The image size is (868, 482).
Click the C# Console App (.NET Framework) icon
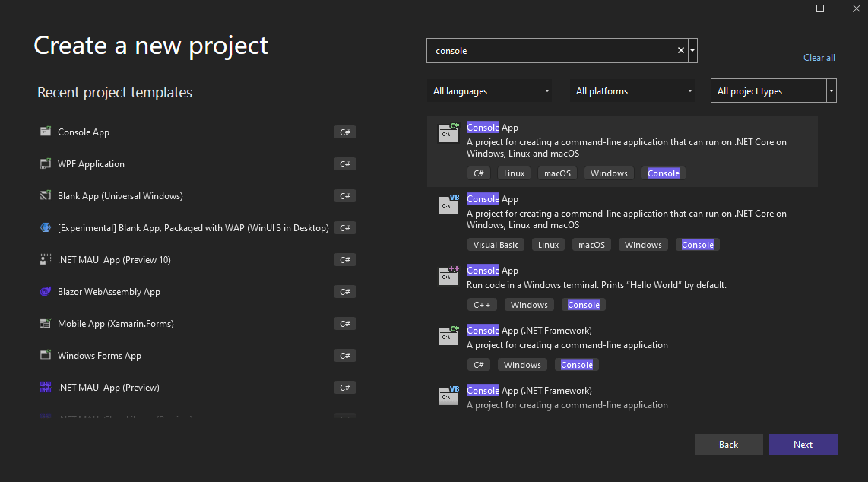tap(448, 335)
